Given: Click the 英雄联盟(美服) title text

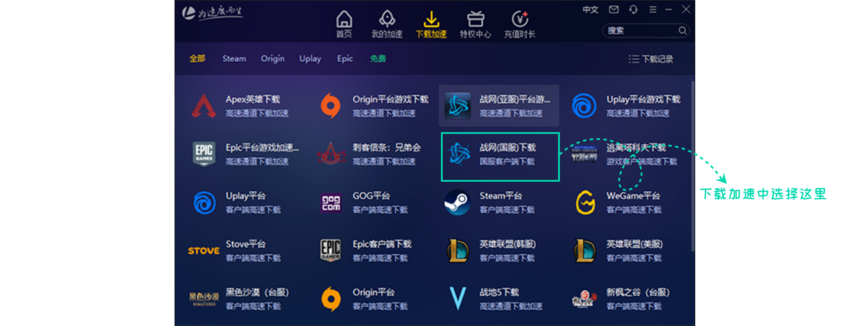Looking at the screenshot, I should point(635,244).
